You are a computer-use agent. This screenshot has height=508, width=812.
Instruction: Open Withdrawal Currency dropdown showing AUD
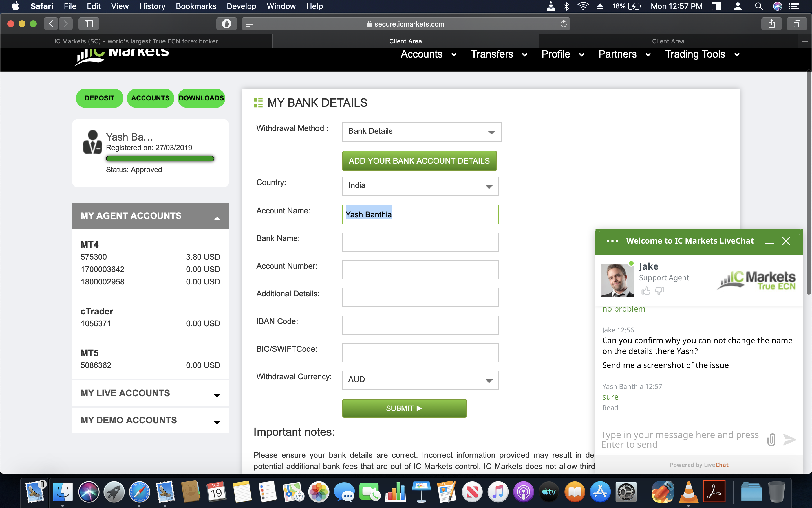coord(420,380)
